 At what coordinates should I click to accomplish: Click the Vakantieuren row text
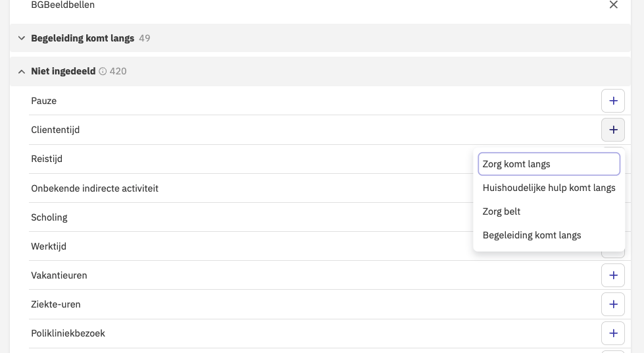pos(59,275)
